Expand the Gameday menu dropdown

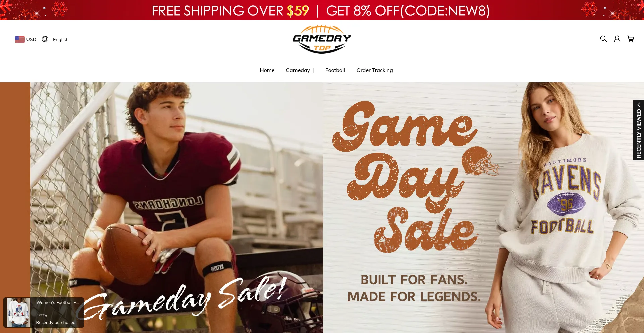tap(300, 70)
